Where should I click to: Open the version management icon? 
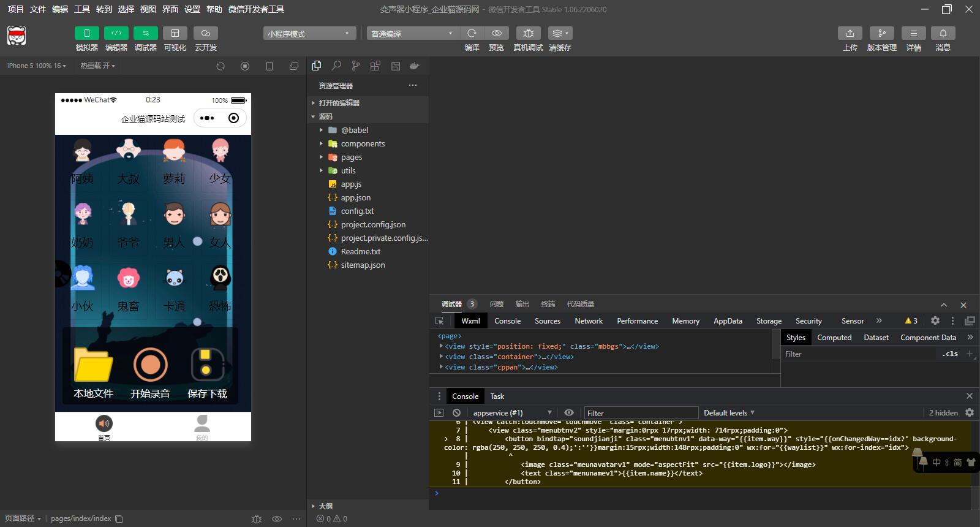(881, 33)
